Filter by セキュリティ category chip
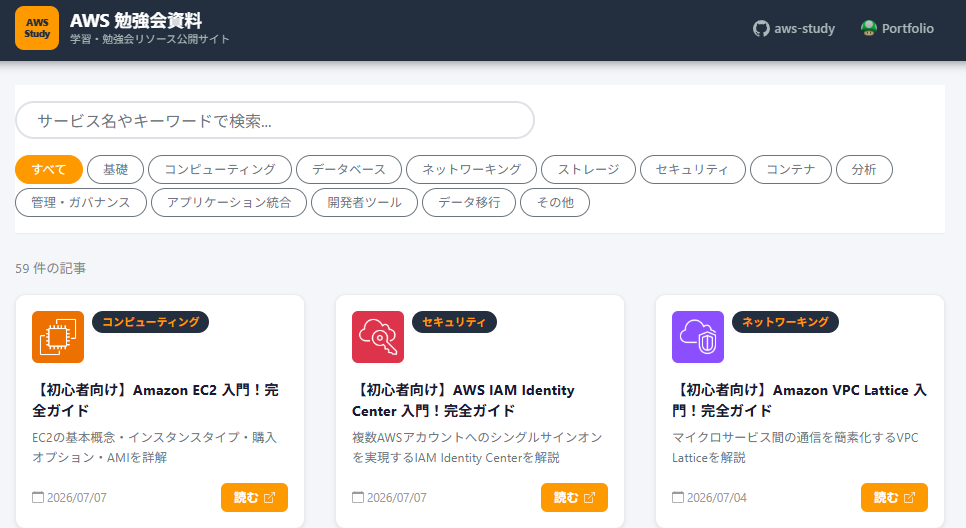The height and width of the screenshot is (528, 966). (x=692, y=169)
